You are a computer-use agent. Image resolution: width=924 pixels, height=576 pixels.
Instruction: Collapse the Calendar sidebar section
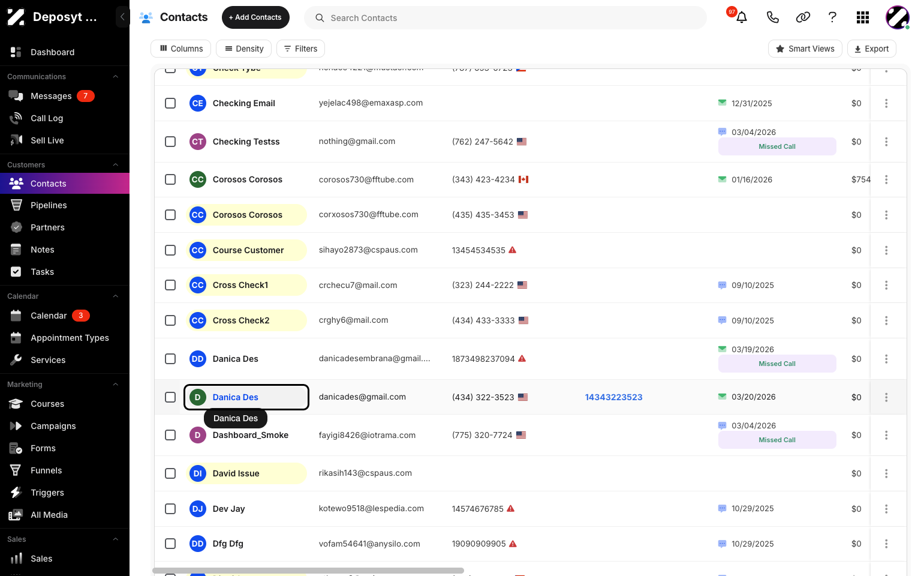(116, 296)
